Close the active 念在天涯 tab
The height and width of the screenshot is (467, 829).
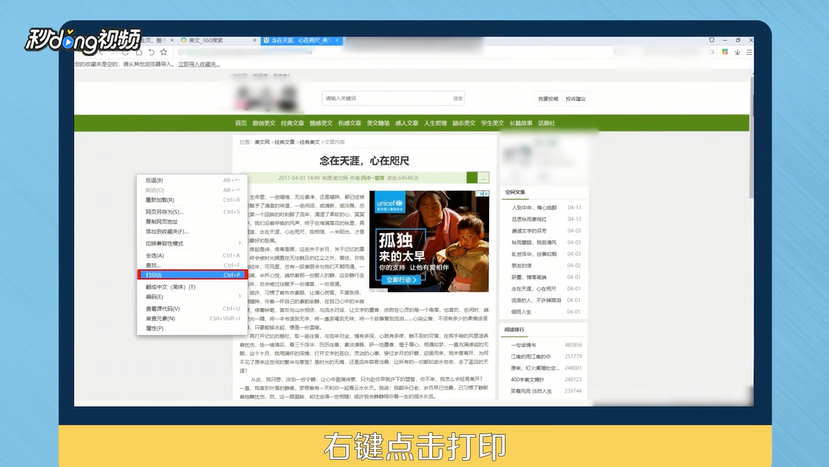[x=338, y=40]
